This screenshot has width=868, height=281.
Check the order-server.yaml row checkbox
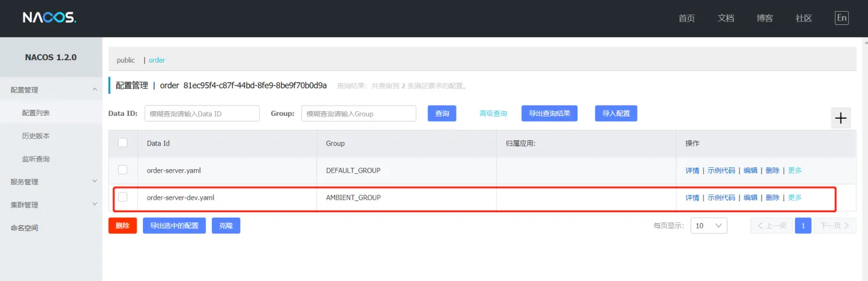click(x=123, y=170)
